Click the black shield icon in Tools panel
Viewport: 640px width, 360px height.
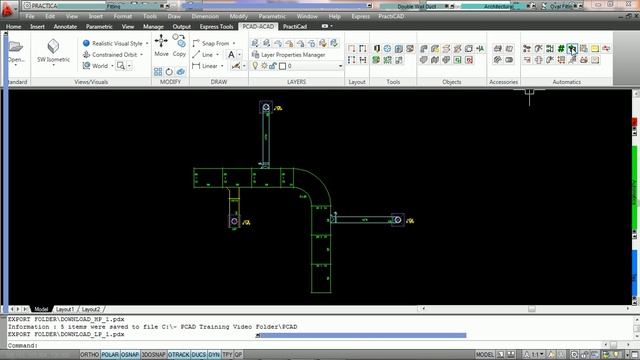pyautogui.click(x=376, y=49)
